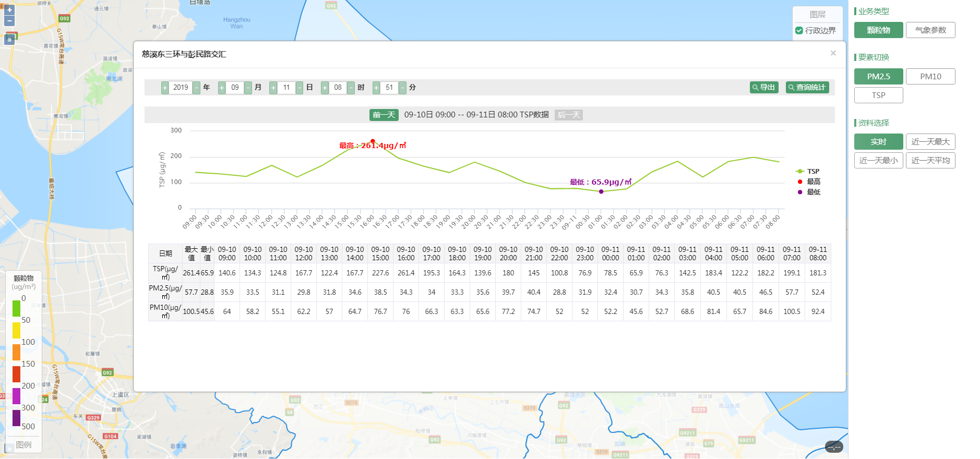
Task: Decrease the minute value with minus
Action: pos(402,88)
